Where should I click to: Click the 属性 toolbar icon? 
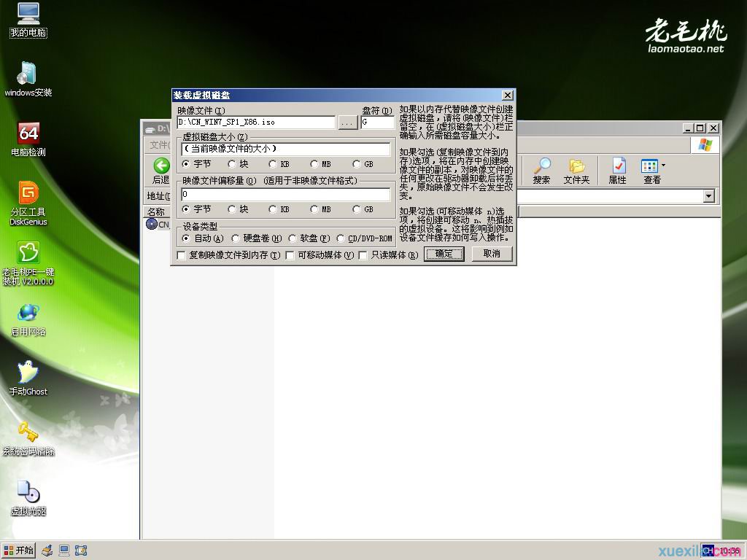[x=618, y=171]
